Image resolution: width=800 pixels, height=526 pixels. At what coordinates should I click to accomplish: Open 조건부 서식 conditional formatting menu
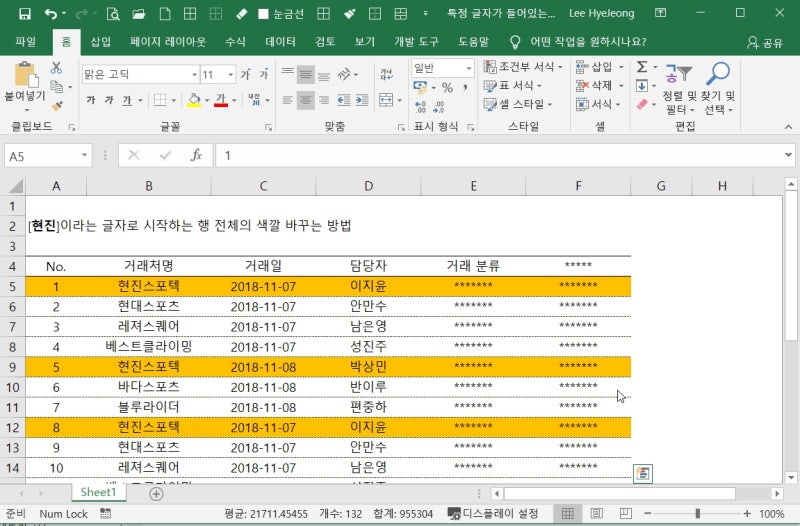(x=523, y=66)
